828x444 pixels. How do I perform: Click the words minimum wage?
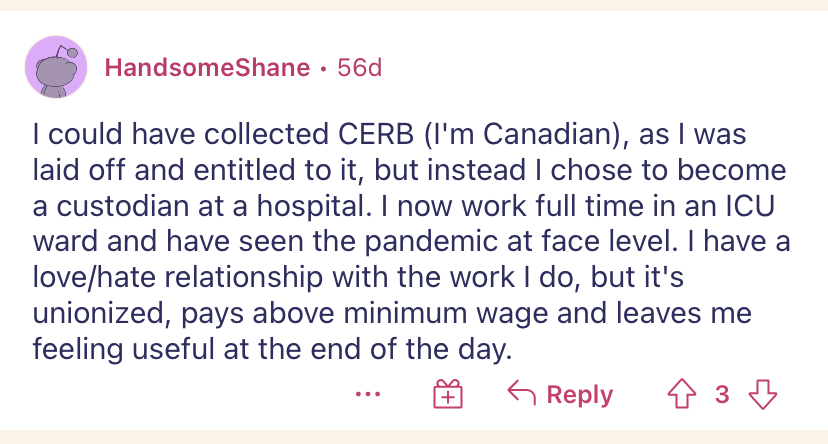pos(436,315)
